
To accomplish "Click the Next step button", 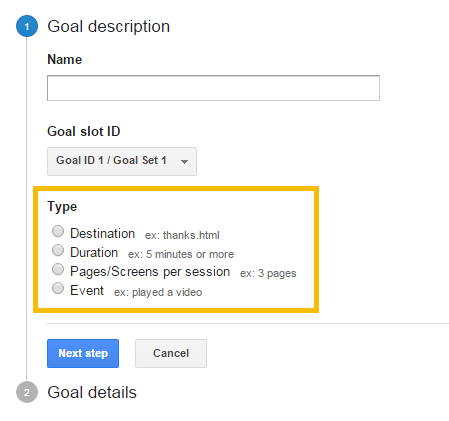I will point(83,353).
